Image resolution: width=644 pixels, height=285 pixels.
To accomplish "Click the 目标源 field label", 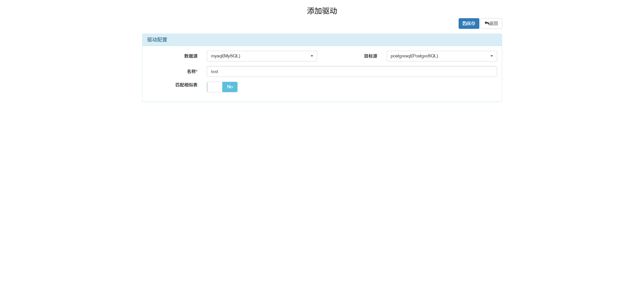I will click(x=370, y=56).
